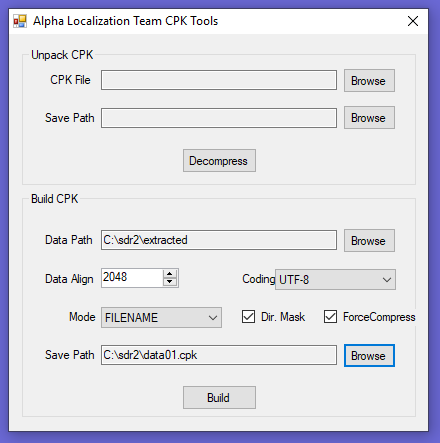Close the CPK Tools window
This screenshot has height=443, width=440.
tap(413, 21)
